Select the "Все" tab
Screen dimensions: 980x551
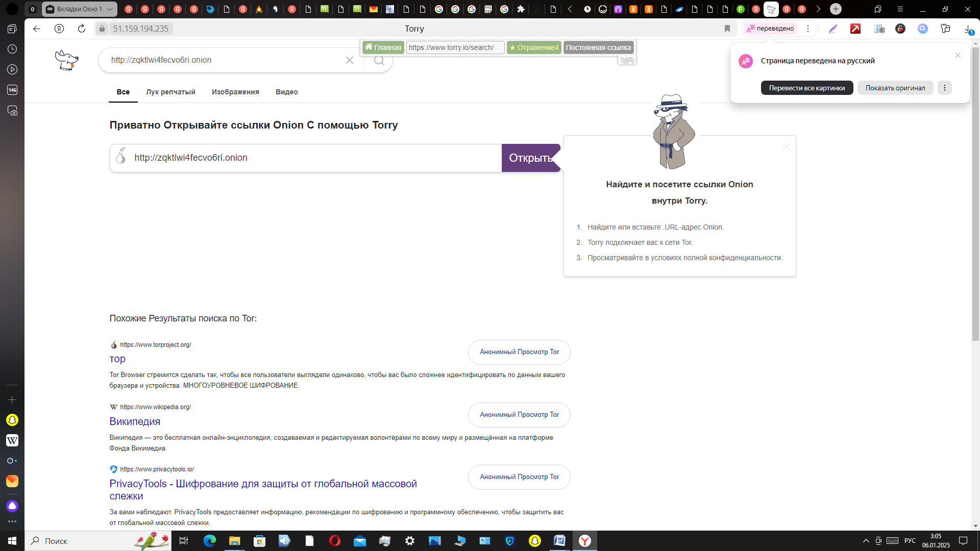(123, 92)
